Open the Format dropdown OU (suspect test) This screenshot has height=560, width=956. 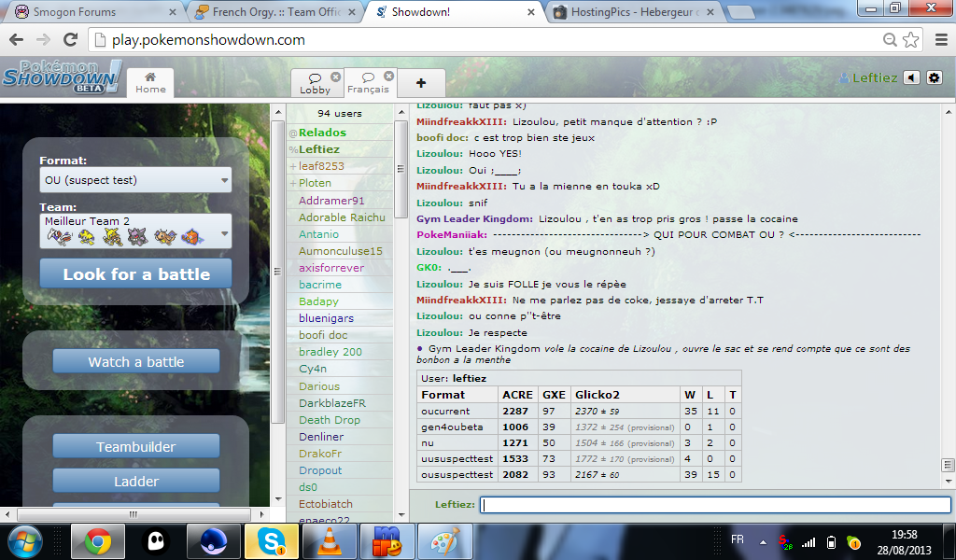[135, 180]
